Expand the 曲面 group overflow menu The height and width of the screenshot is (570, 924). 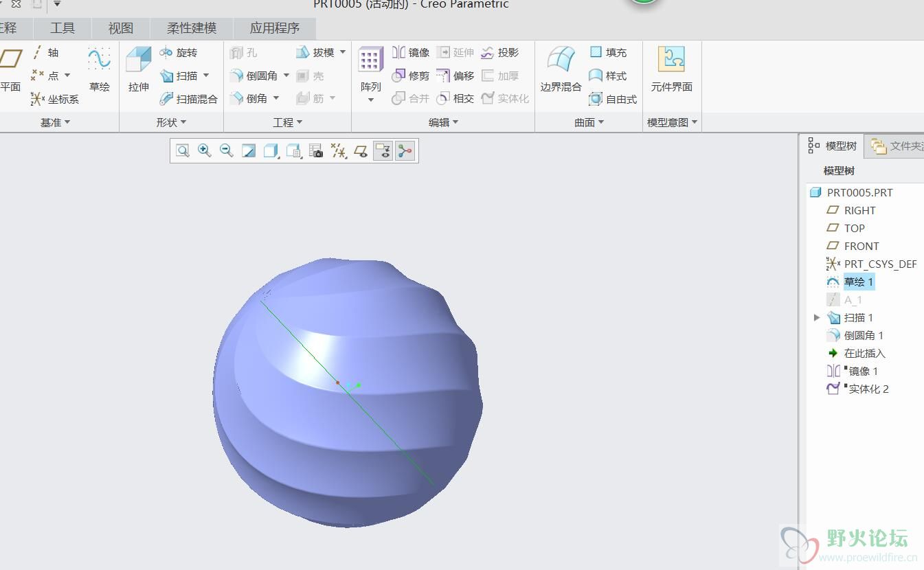coord(589,122)
